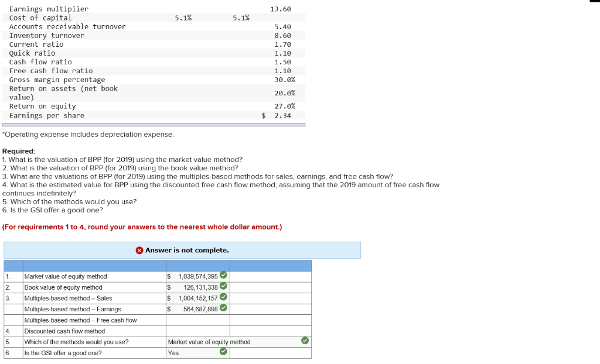Click the Multiples-based Sales amount field
600x364 pixels.
[198, 298]
